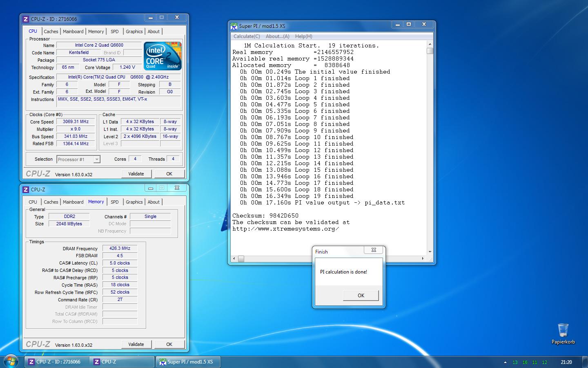
Task: Click the Command Rate value 2T
Action: click(120, 300)
